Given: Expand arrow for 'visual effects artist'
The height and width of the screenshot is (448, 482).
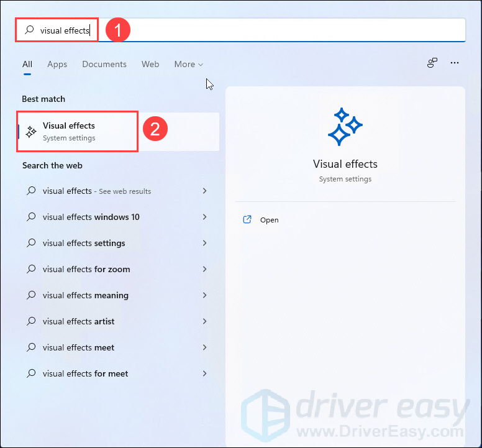Looking at the screenshot, I should coord(205,322).
